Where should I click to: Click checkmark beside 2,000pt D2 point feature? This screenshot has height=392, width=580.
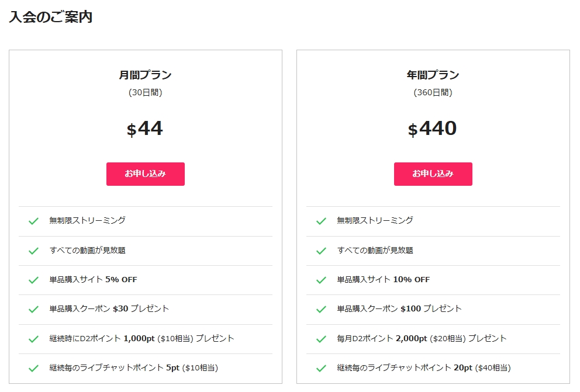tap(321, 339)
